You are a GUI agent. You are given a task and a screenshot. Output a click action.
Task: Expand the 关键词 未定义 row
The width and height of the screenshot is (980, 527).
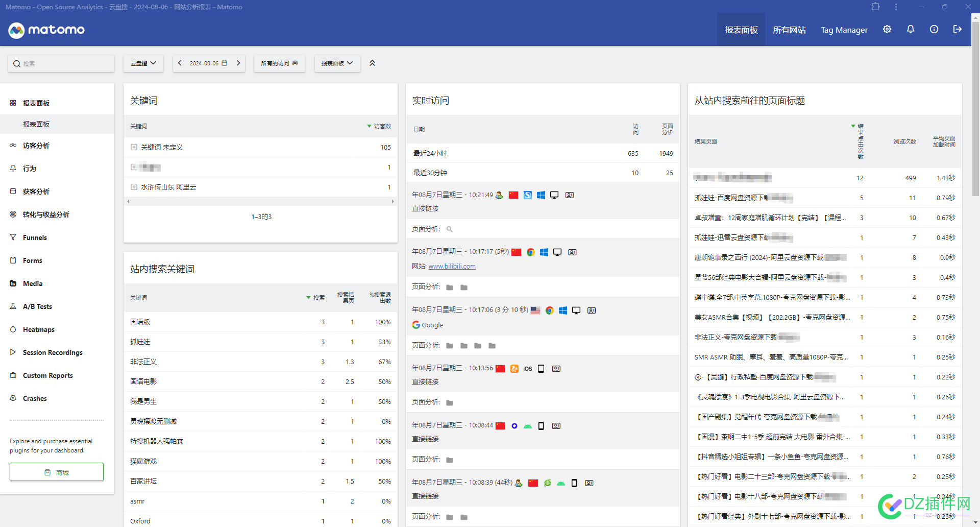[134, 147]
